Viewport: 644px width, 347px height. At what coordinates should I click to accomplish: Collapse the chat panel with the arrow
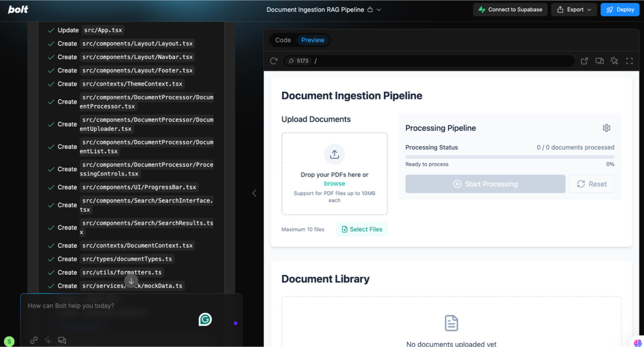254,193
